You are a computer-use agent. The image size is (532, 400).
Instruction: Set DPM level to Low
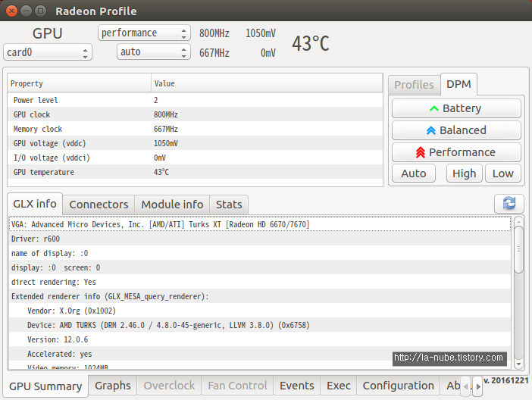pos(502,173)
